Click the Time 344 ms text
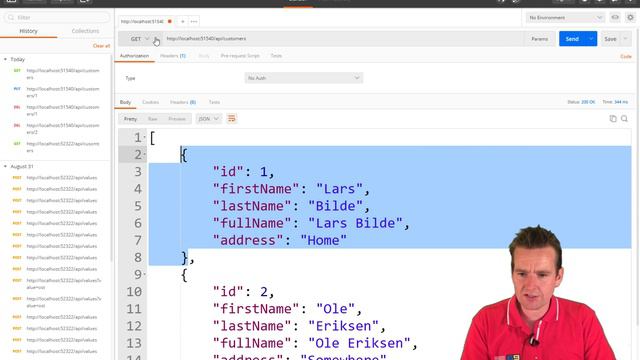 (616, 102)
